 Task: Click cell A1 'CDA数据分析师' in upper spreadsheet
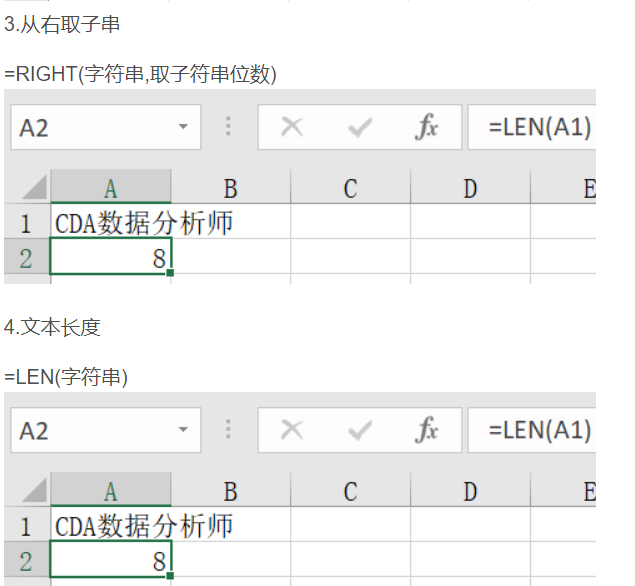click(x=110, y=223)
